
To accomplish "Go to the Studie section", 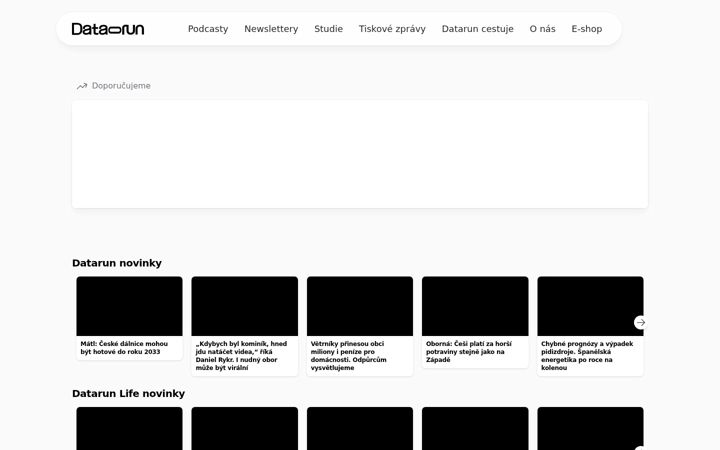I will pos(328,29).
